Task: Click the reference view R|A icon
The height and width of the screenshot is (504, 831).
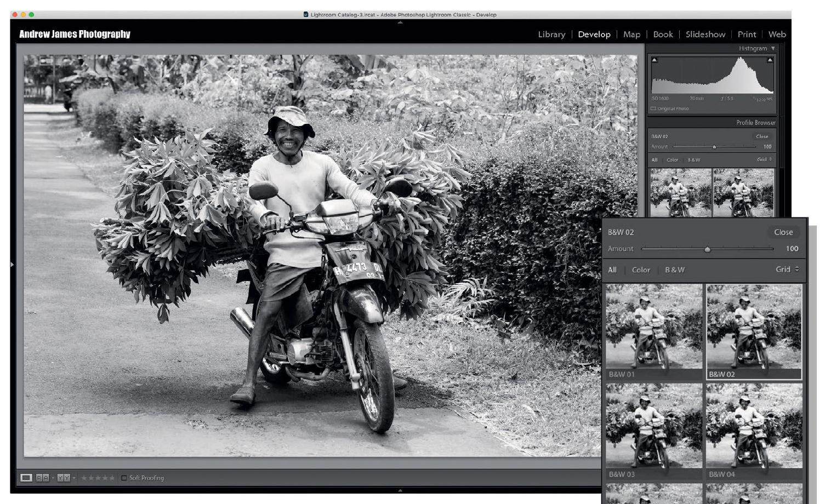Action: [x=42, y=478]
